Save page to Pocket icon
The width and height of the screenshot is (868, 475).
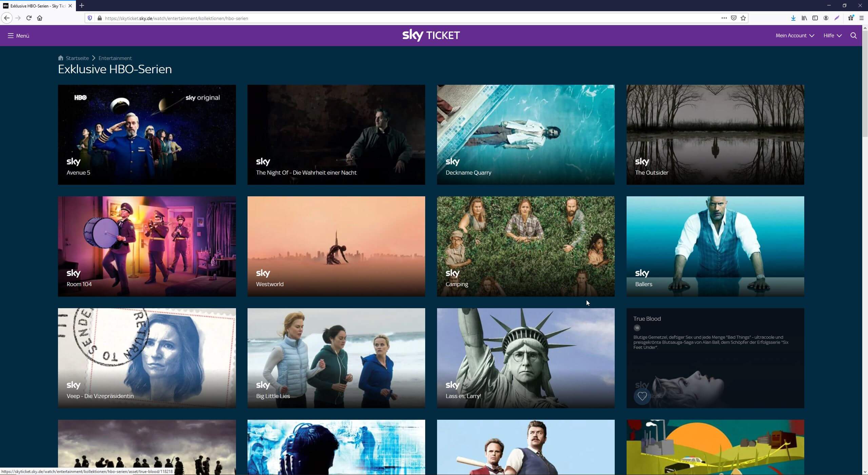[733, 18]
